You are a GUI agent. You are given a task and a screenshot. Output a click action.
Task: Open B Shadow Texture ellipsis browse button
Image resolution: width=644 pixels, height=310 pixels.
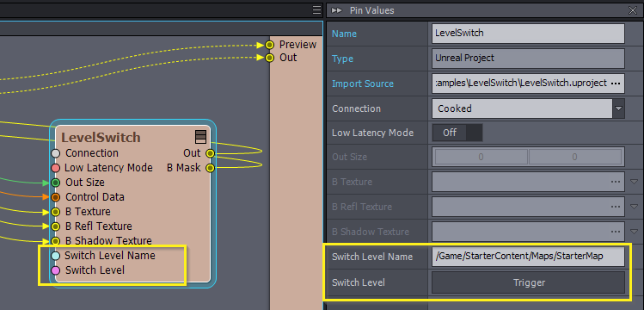(616, 232)
